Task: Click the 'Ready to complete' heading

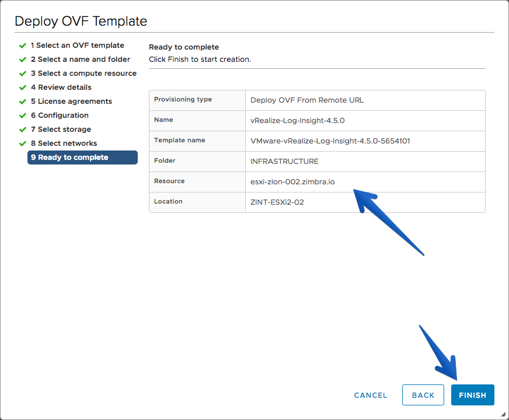Action: tap(184, 47)
